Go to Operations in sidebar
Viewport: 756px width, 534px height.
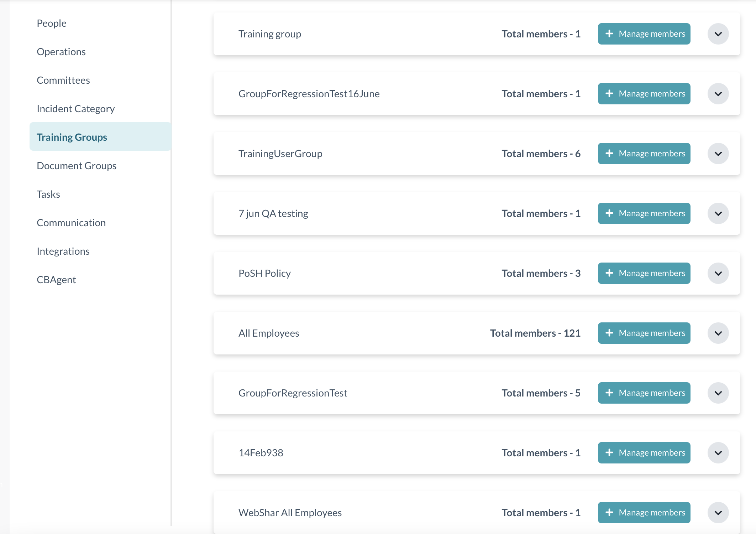point(61,52)
